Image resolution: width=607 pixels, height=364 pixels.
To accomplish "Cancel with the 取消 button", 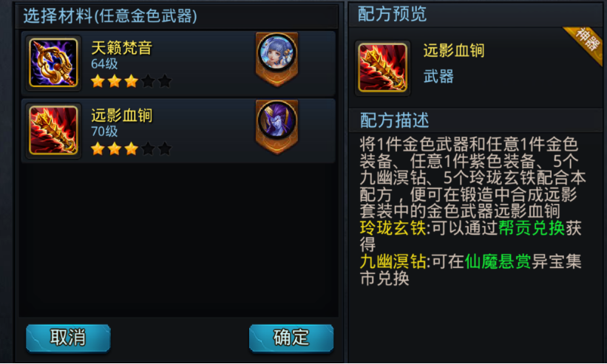I will (69, 338).
